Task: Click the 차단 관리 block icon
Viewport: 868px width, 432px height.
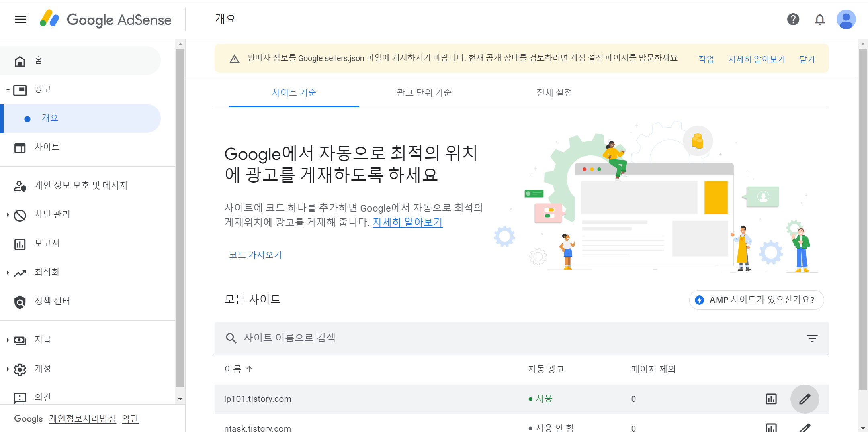Action: (20, 215)
